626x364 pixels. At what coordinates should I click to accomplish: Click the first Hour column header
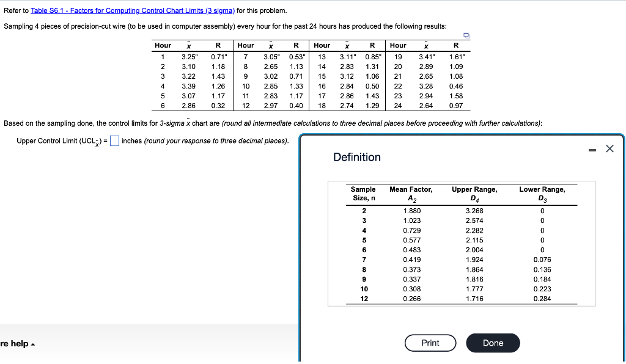[x=163, y=45]
